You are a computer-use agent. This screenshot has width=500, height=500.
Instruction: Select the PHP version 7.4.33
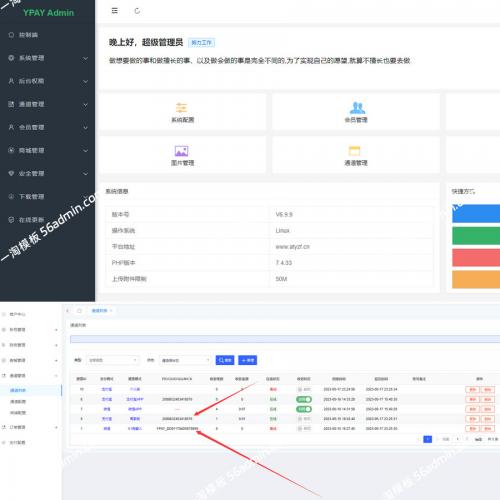(x=284, y=263)
